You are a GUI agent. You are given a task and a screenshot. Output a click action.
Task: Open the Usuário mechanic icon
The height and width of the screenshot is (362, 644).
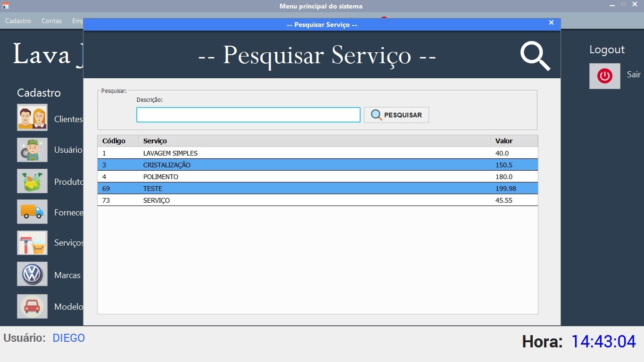[33, 150]
